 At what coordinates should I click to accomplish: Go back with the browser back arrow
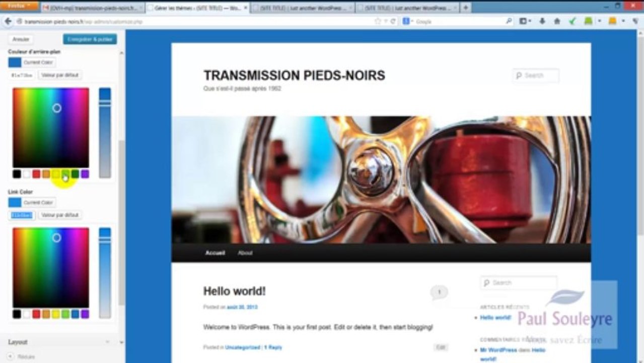[8, 21]
